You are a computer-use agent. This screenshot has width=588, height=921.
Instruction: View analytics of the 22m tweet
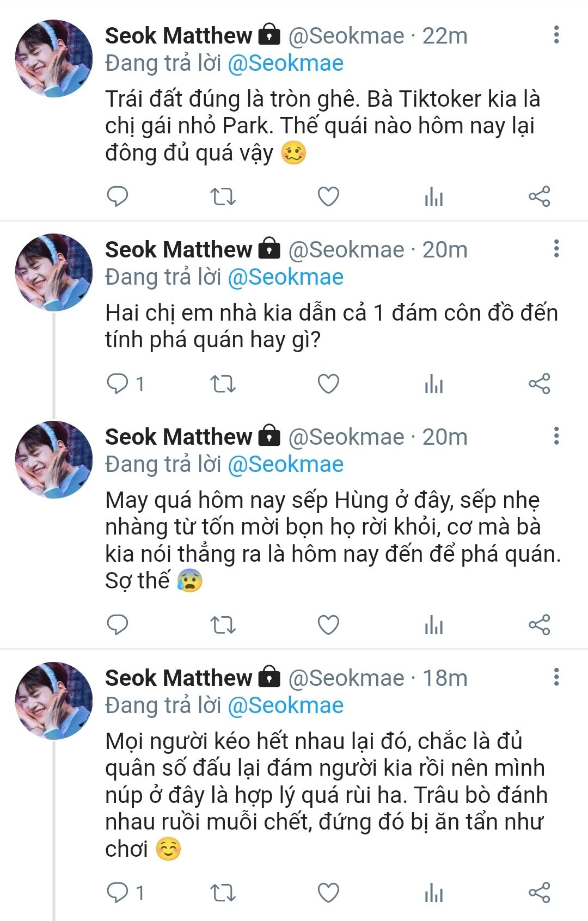pos(434,197)
